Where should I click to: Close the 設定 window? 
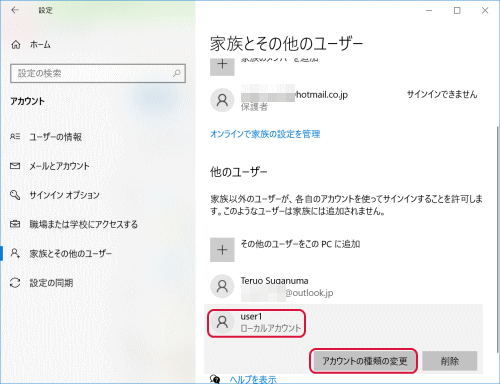click(x=485, y=10)
